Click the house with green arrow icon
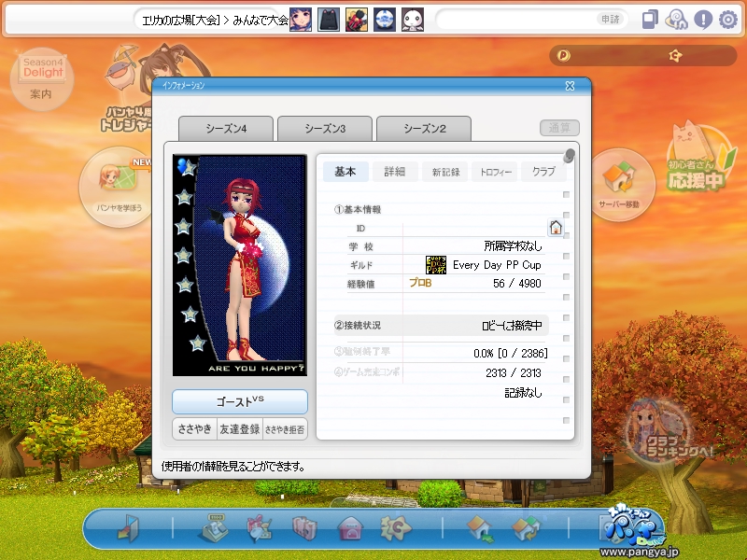Viewport: 747px width, 560px height. click(480, 528)
